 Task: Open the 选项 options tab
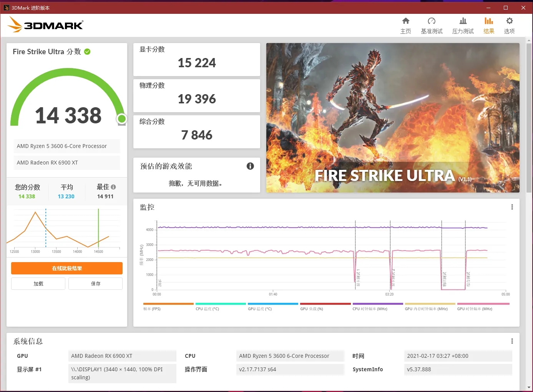(509, 26)
